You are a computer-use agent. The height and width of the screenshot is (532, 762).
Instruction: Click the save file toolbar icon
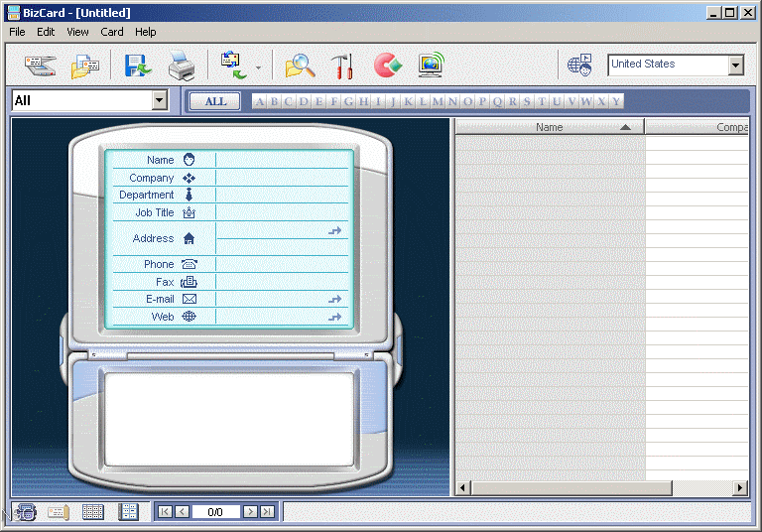pos(138,66)
